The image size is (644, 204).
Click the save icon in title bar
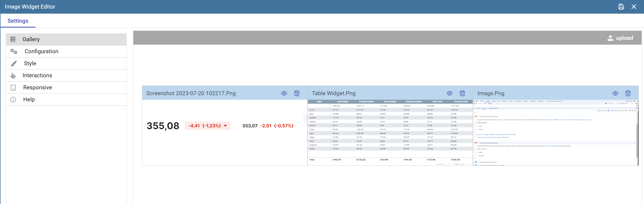[x=621, y=7]
